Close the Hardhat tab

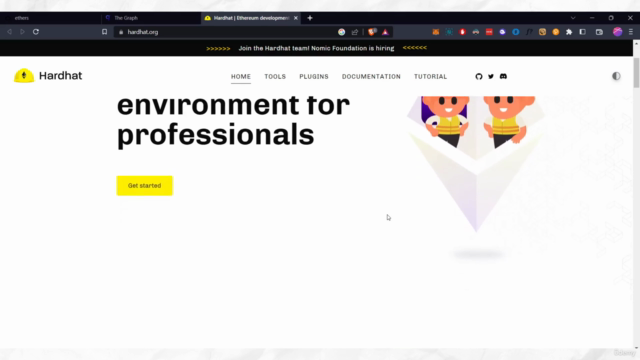coord(296,18)
